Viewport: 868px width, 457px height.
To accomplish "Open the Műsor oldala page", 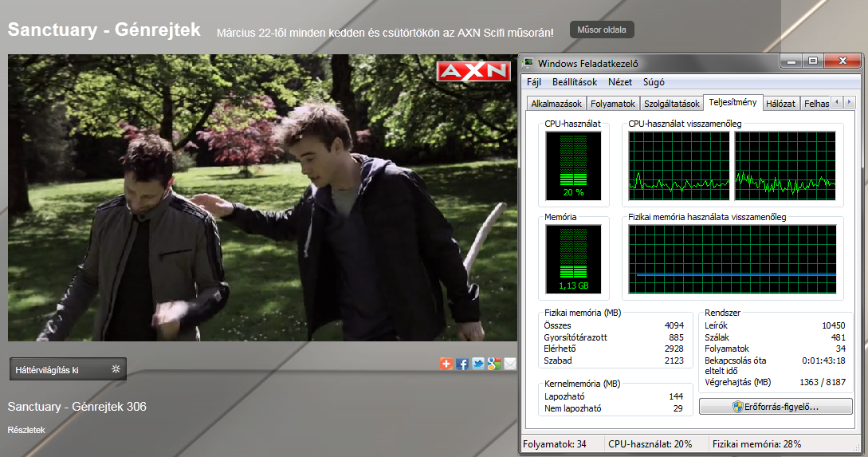I will [602, 30].
